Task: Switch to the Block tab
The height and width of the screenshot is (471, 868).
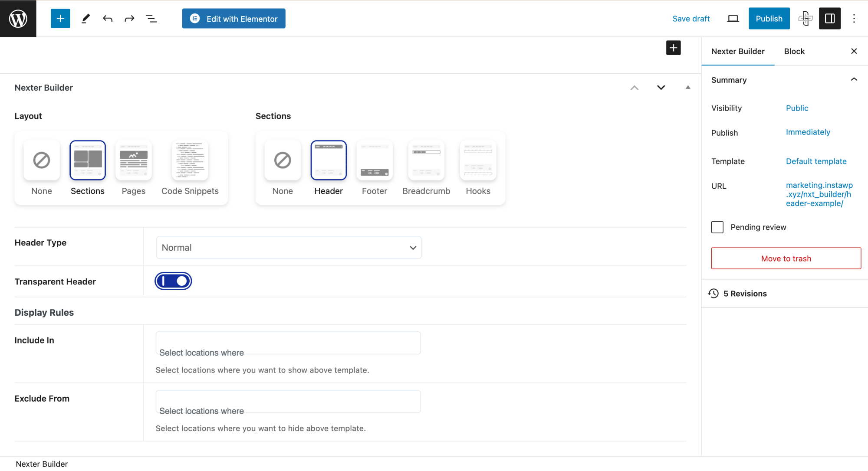Action: tap(794, 51)
